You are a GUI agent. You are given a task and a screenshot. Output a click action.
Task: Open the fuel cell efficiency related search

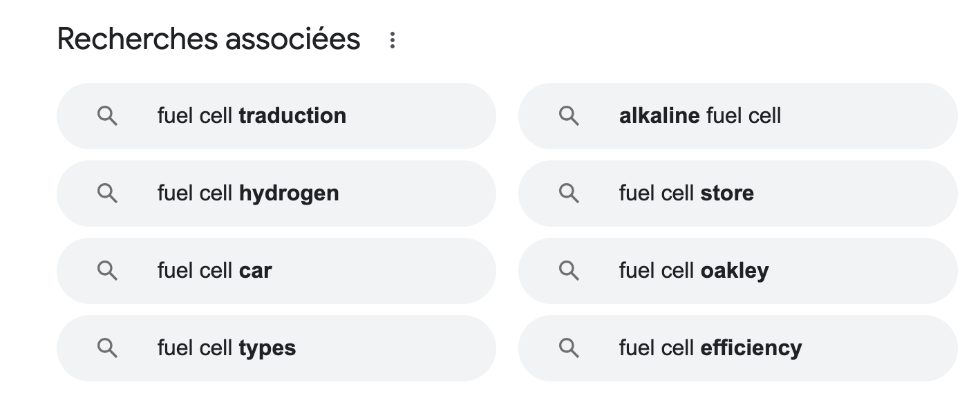[x=738, y=348]
